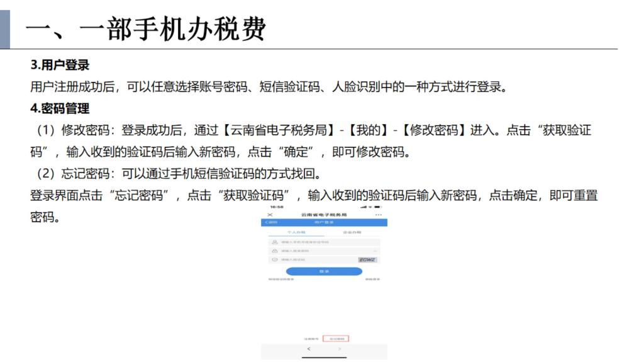Click the lock icon in the password field
The width and height of the screenshot is (644, 362).
click(x=274, y=251)
